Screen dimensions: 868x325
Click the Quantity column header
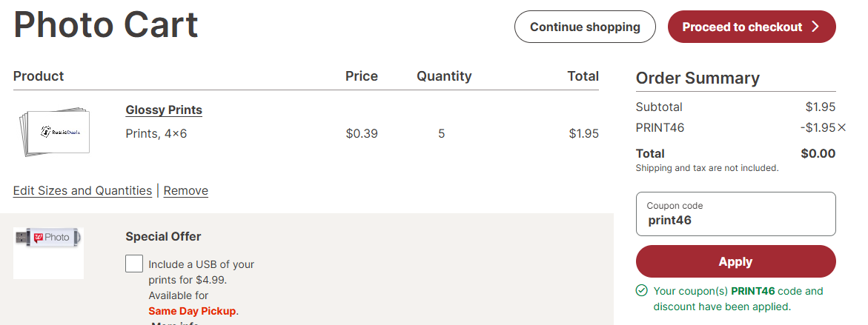click(x=444, y=76)
